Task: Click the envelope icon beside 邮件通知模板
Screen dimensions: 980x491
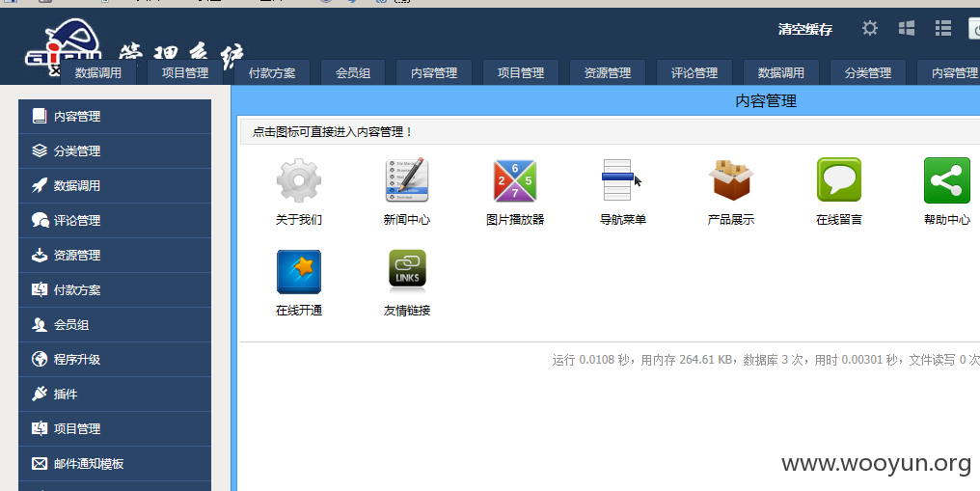Action: (x=40, y=464)
